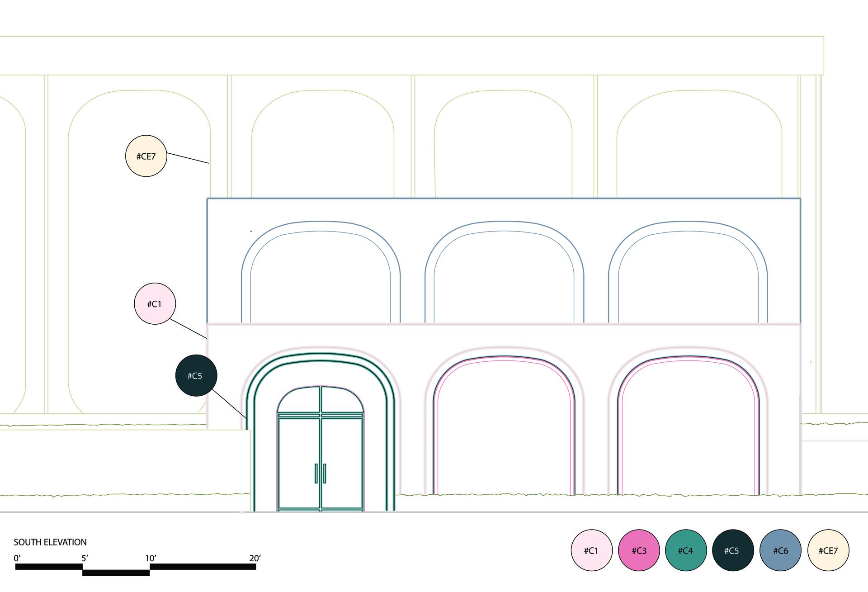Select the #C1 callout bubble on the drawing
The width and height of the screenshot is (868, 592).
(x=155, y=304)
